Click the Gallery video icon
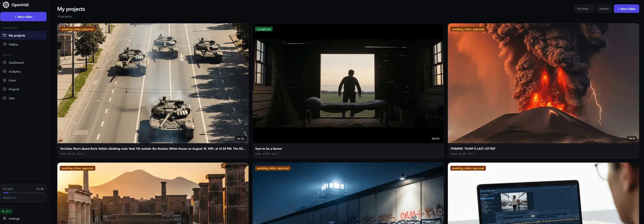Viewport: 644px width, 224px height. click(x=5, y=44)
